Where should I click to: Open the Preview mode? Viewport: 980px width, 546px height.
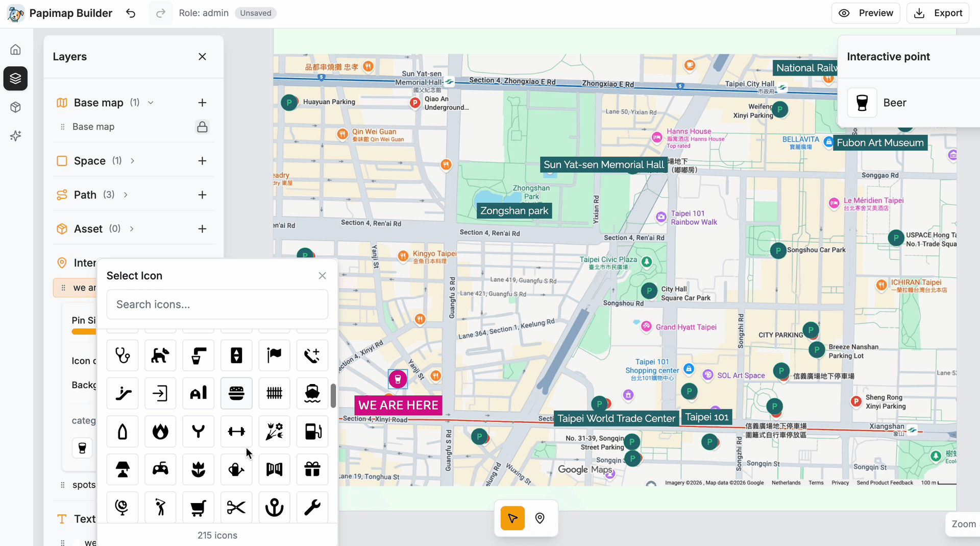pyautogui.click(x=866, y=13)
